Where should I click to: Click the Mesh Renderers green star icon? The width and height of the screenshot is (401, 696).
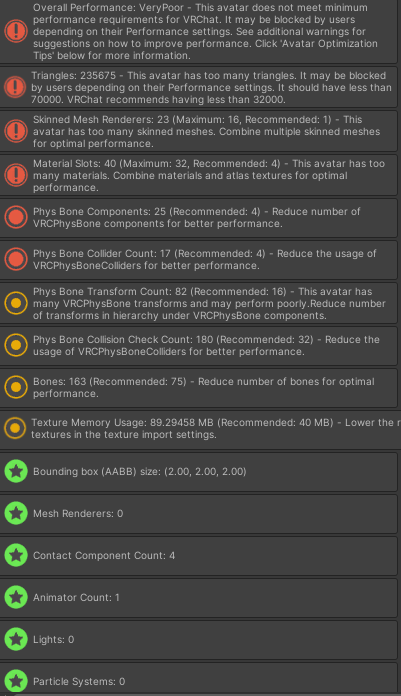(16, 514)
